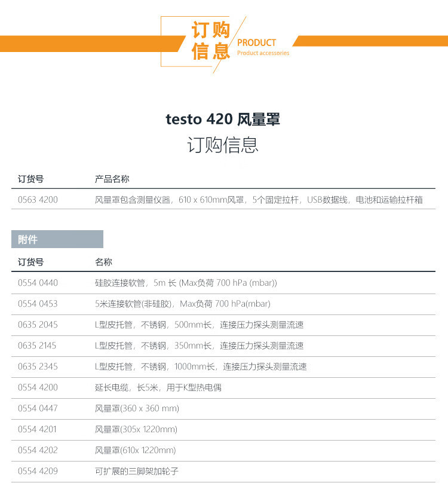This screenshot has width=448, height=495.
Task: Click the 可扩展的三脚架加轮子 entry
Action: (137, 471)
